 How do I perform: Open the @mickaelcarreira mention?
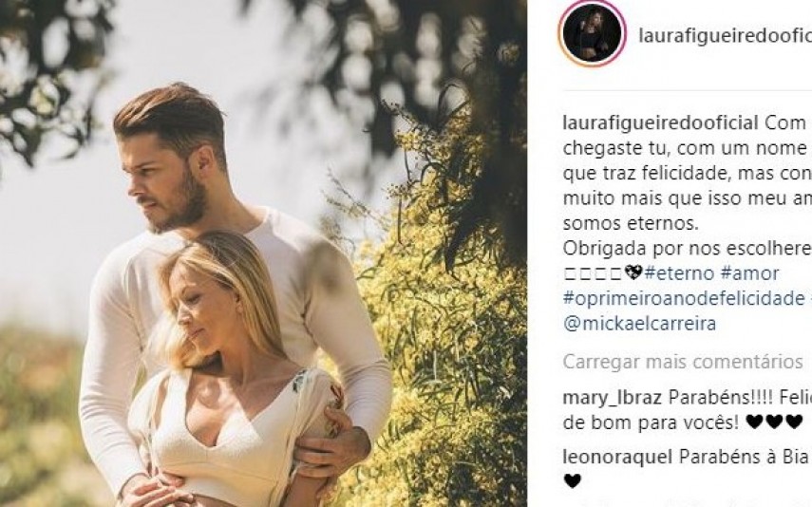[x=639, y=324]
